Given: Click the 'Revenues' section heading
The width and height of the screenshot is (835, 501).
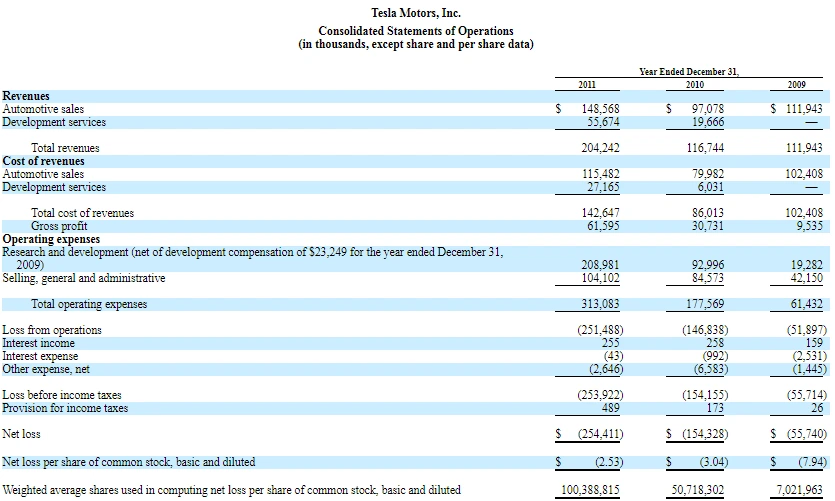Looking at the screenshot, I should [x=26, y=96].
